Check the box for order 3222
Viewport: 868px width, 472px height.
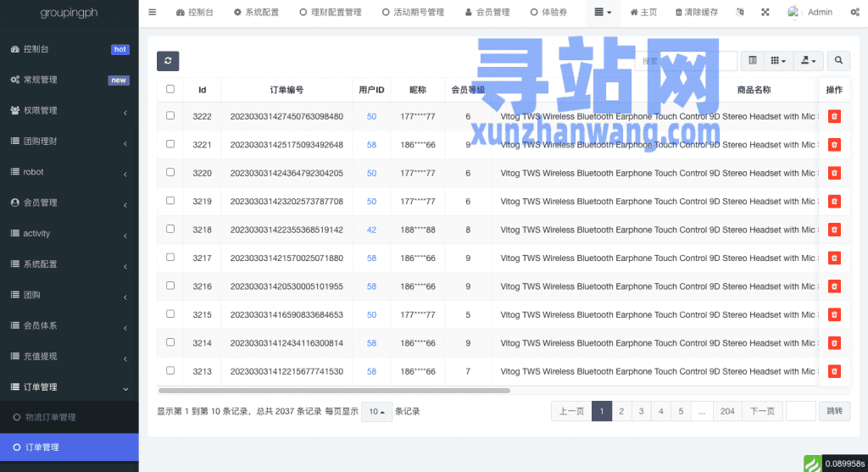pyautogui.click(x=170, y=115)
